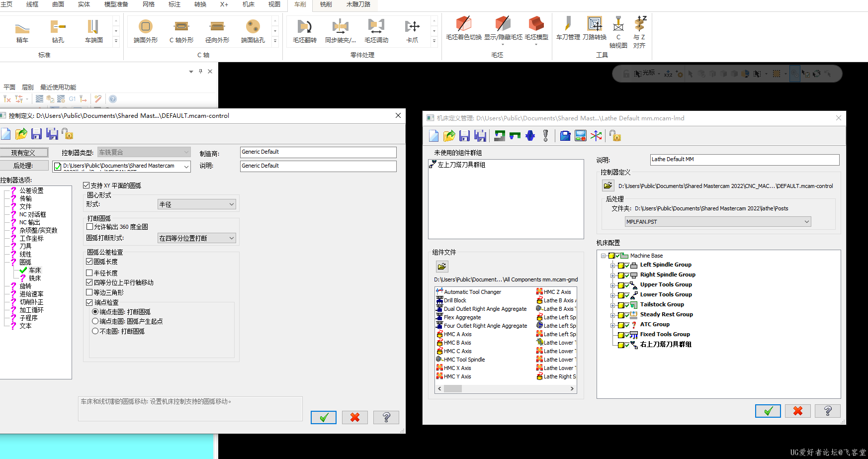
Task: Click the 现有定义 button
Action: tap(23, 153)
